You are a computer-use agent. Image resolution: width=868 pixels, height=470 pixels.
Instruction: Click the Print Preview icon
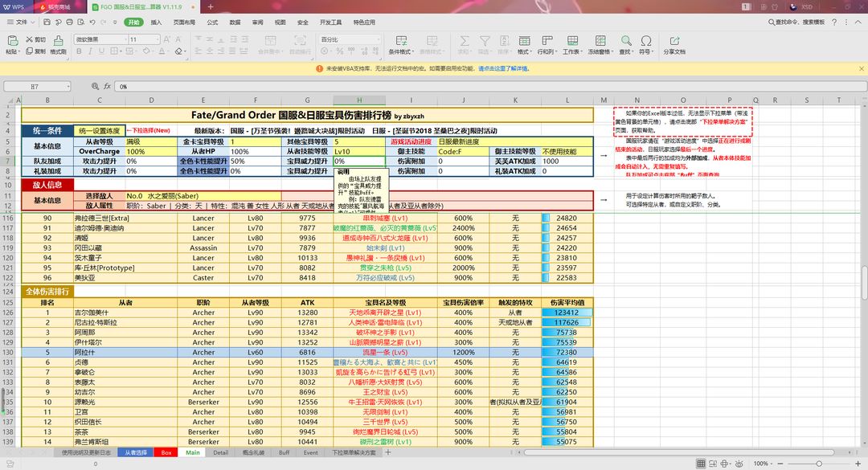81,22
